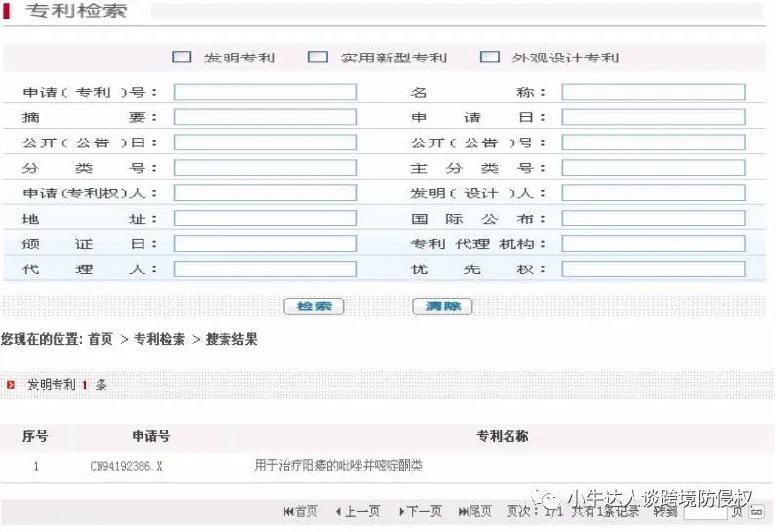Click the 摘要 input field
Viewport: 777px width, 532px height.
(266, 117)
